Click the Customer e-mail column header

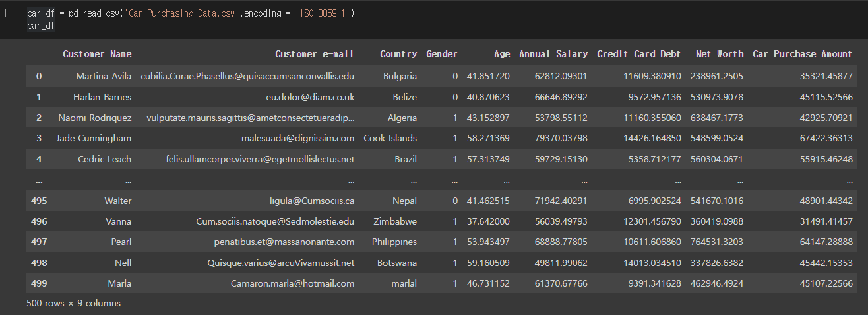315,54
